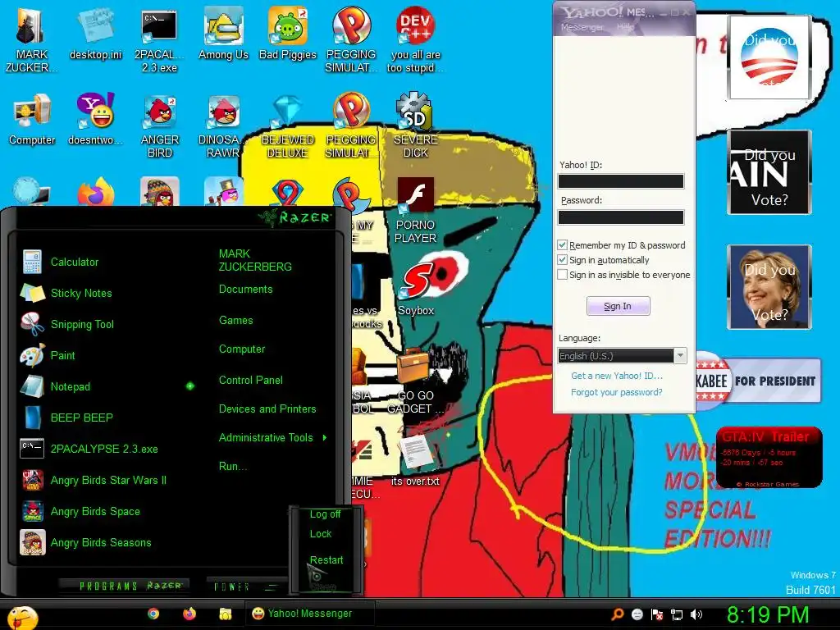Open the its over.txt file icon

[415, 459]
